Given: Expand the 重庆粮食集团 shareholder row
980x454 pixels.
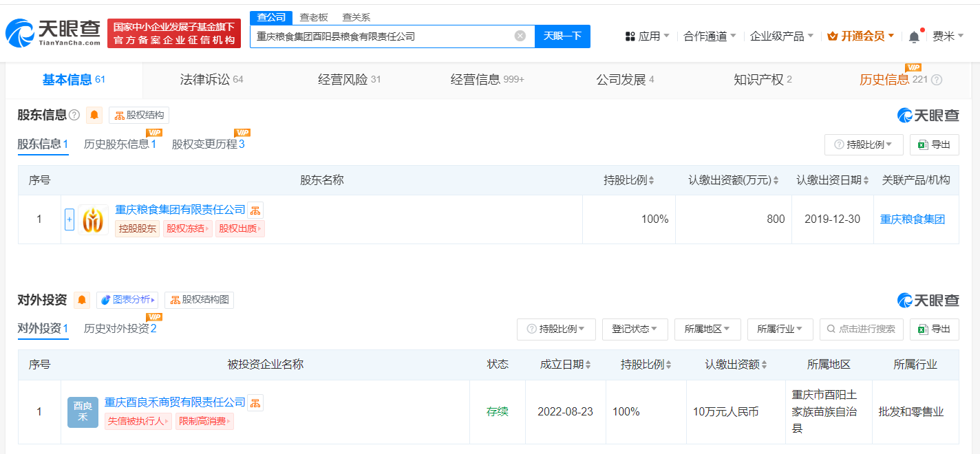Looking at the screenshot, I should (x=70, y=219).
